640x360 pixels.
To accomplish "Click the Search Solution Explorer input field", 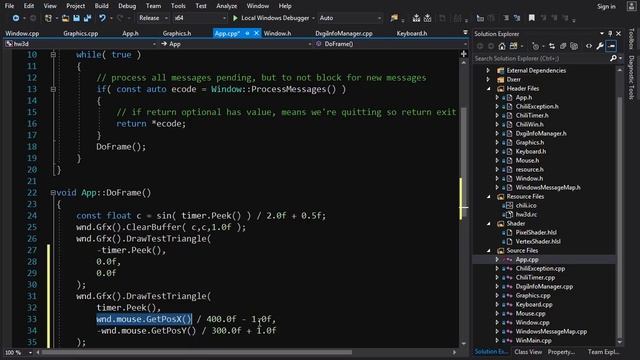I will click(541, 58).
